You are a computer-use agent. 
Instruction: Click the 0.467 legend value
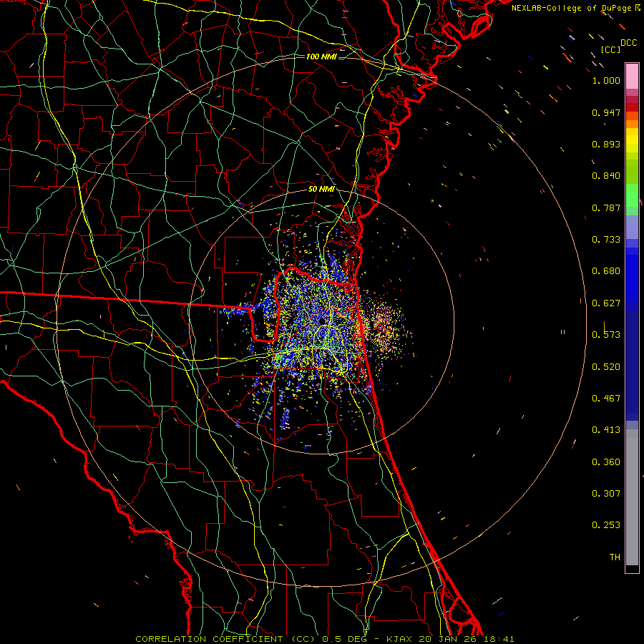coord(606,399)
